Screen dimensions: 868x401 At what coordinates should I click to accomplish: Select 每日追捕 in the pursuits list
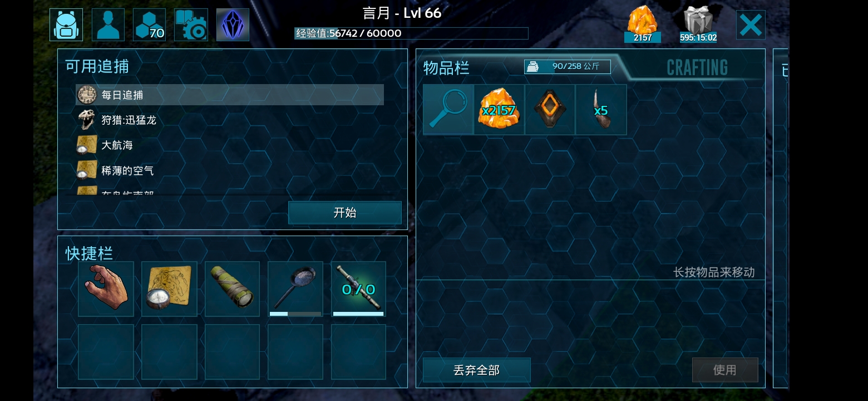(x=230, y=95)
